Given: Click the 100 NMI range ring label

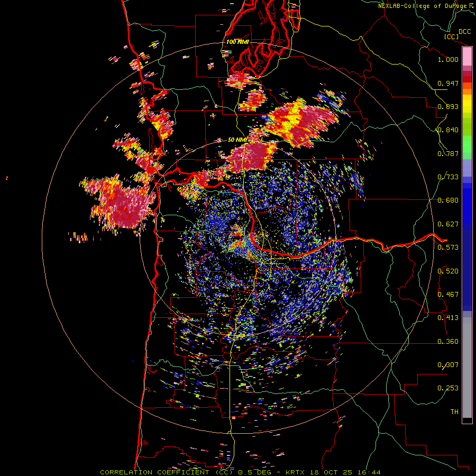Looking at the screenshot, I should 237,42.
